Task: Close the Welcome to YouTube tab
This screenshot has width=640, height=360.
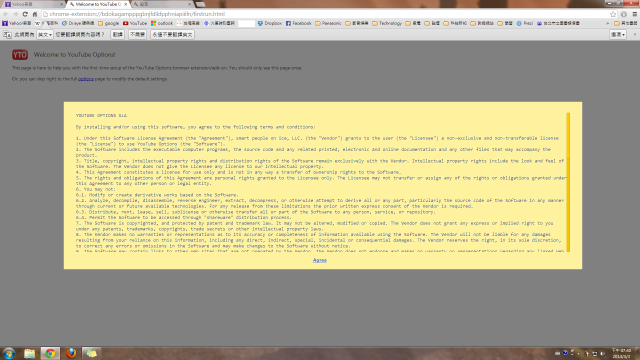Action: coord(126,4)
